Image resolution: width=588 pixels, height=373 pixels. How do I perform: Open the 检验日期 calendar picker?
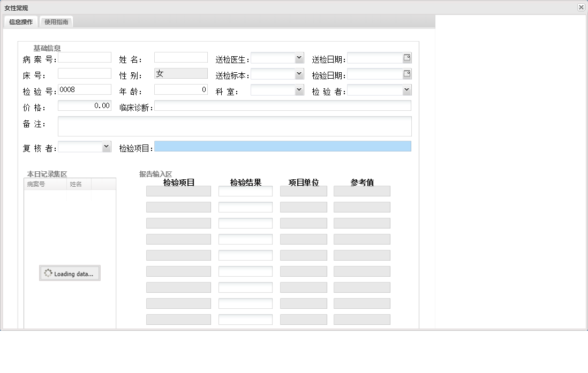point(406,73)
